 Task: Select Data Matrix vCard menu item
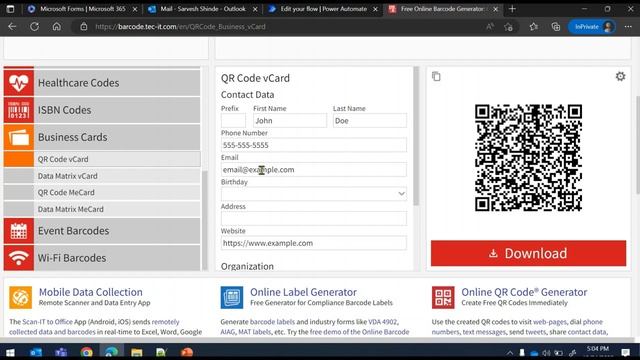[102, 176]
